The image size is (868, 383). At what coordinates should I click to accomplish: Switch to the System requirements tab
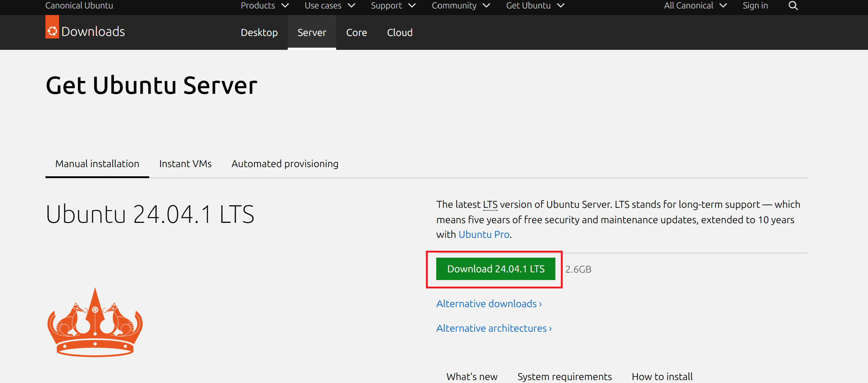coord(564,376)
